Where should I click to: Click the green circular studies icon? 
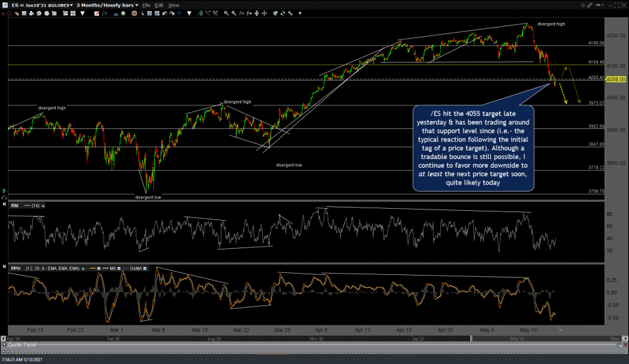pyautogui.click(x=123, y=14)
